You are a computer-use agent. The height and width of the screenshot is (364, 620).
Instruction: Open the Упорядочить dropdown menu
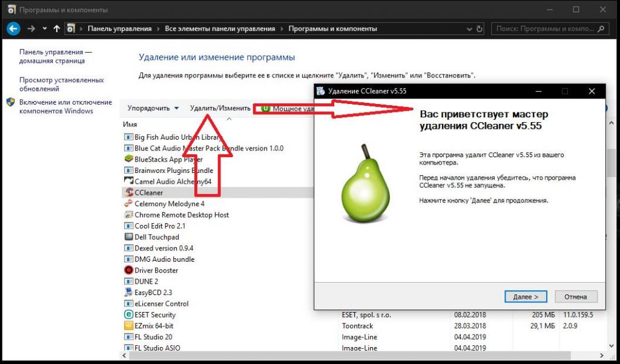(153, 108)
